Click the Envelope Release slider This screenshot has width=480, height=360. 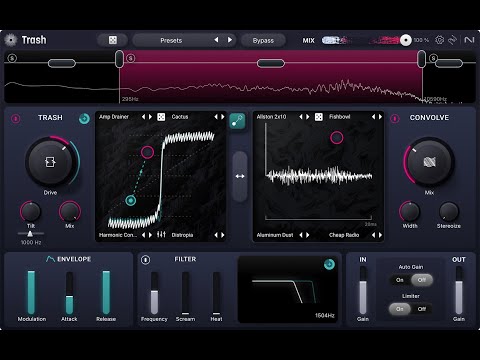click(x=106, y=293)
